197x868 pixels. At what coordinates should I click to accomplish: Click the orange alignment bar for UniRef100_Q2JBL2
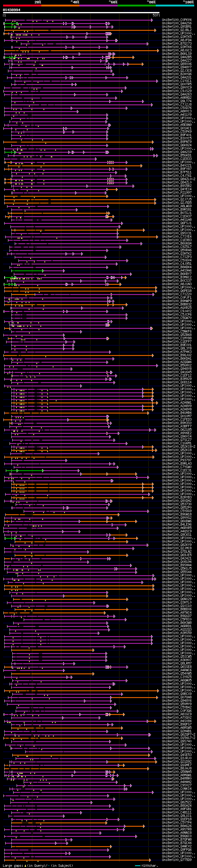tap(80, 30)
